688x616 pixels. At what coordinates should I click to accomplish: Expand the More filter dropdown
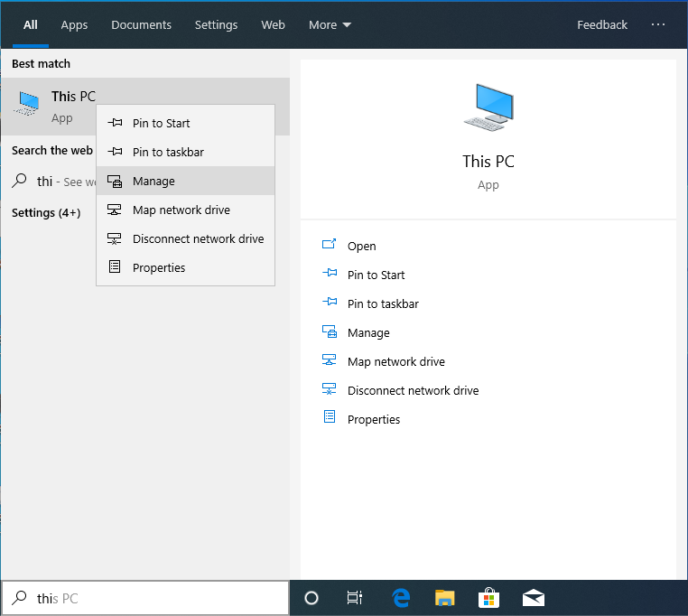pyautogui.click(x=330, y=24)
